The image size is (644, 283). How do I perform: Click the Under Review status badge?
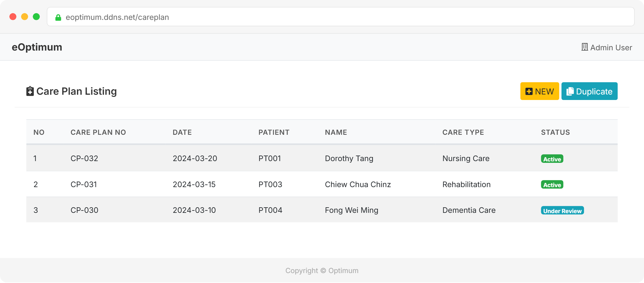562,211
